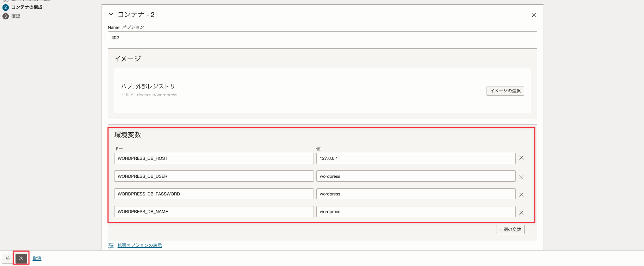Click the value field for WORDPRESS_DB_NAME
This screenshot has width=644, height=266.
[415, 212]
